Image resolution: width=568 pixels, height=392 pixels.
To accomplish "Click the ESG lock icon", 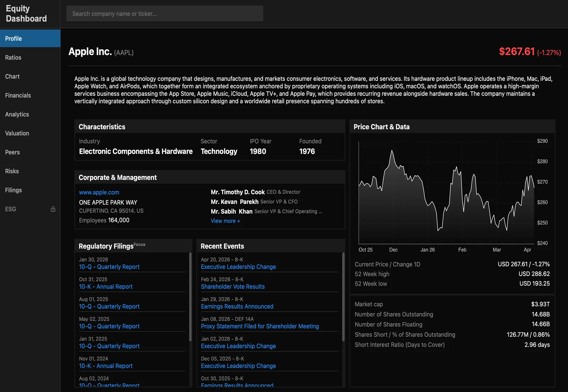I will coord(53,209).
